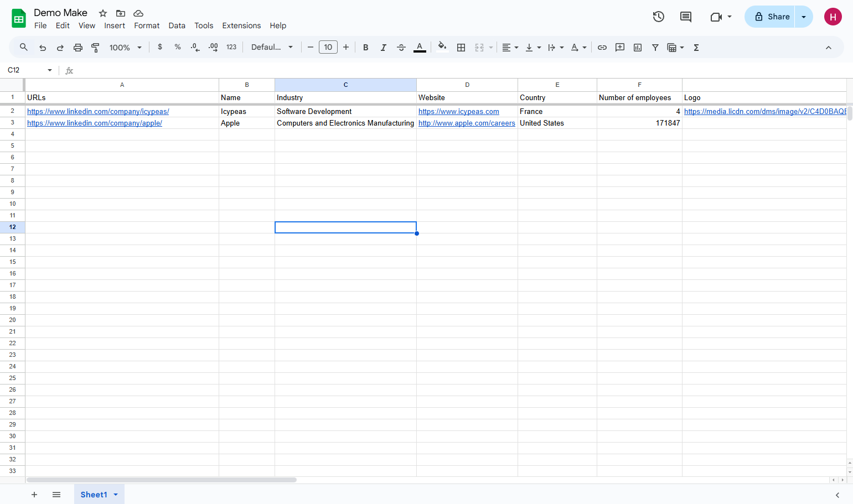Toggle bold formatting
Image resolution: width=853 pixels, height=504 pixels.
coord(366,48)
